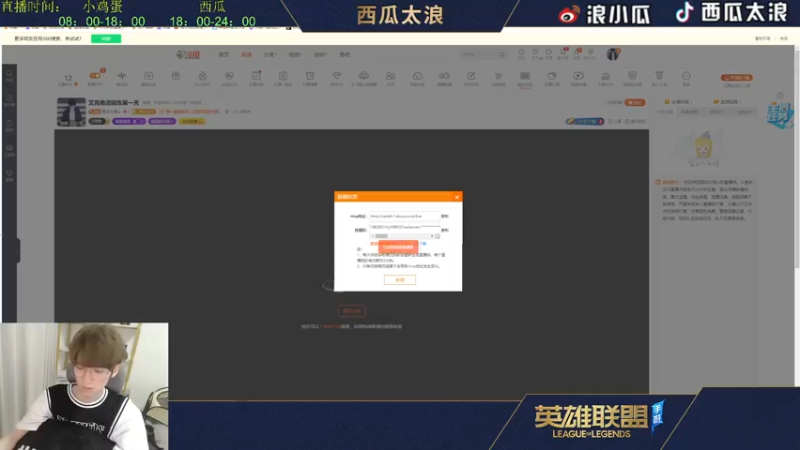Open the calendar icon in streamer toolbar
The width and height of the screenshot is (800, 450).
148,77
